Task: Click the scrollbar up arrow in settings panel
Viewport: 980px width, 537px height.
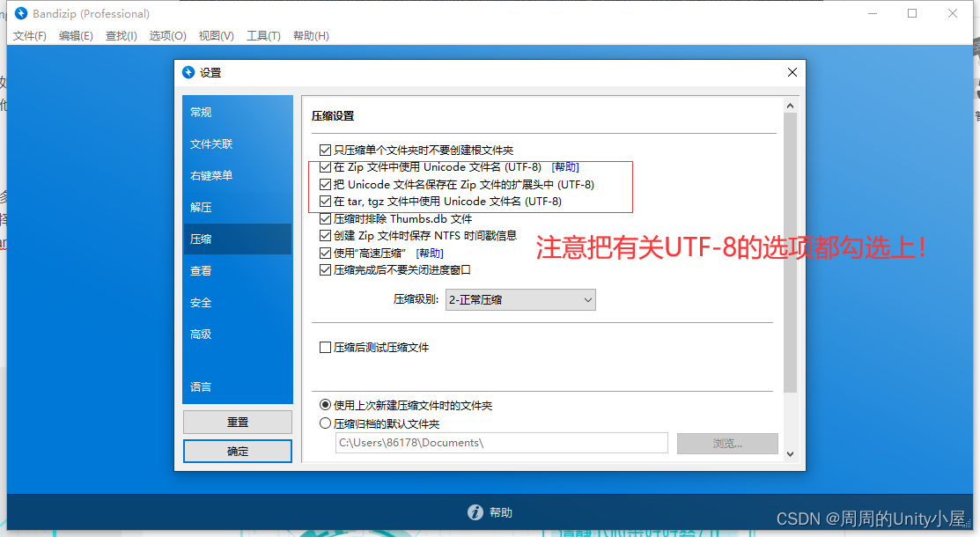Action: coord(790,106)
